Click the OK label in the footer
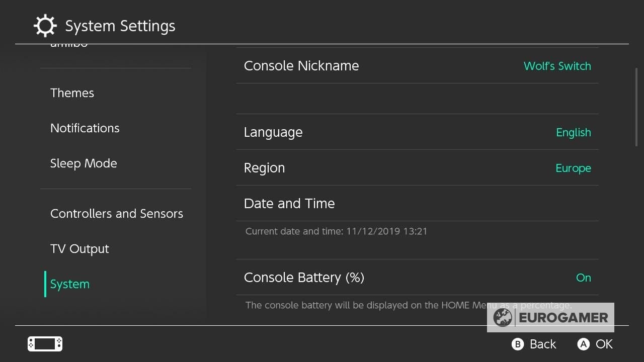644x362 pixels. pos(604,344)
